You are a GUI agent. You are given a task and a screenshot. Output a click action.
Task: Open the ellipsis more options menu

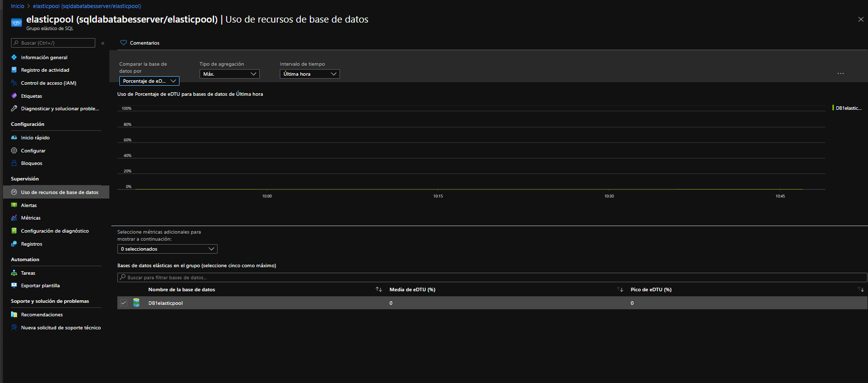[x=840, y=74]
